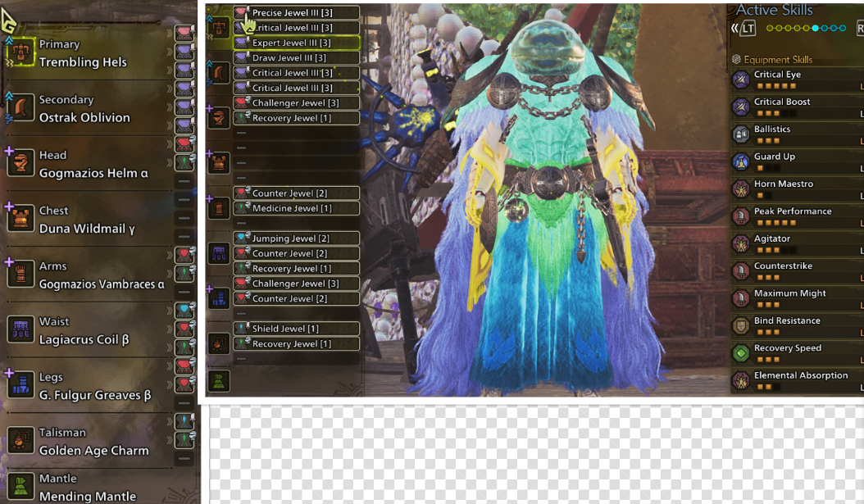Click the Critical Boost skill icon

740,107
